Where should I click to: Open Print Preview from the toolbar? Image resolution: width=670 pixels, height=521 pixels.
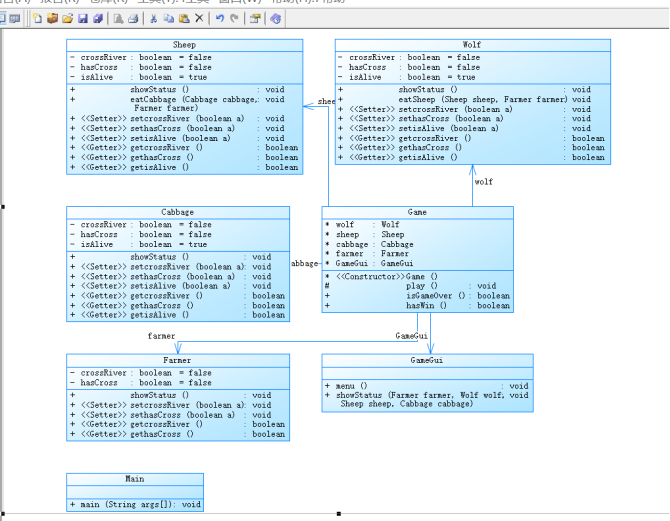pyautogui.click(x=118, y=18)
